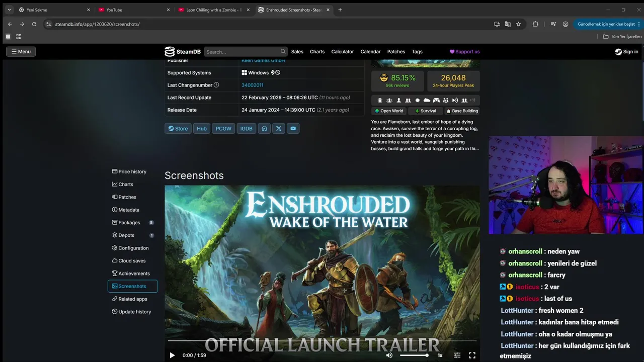Open Update history in the sidebar

coord(132,312)
